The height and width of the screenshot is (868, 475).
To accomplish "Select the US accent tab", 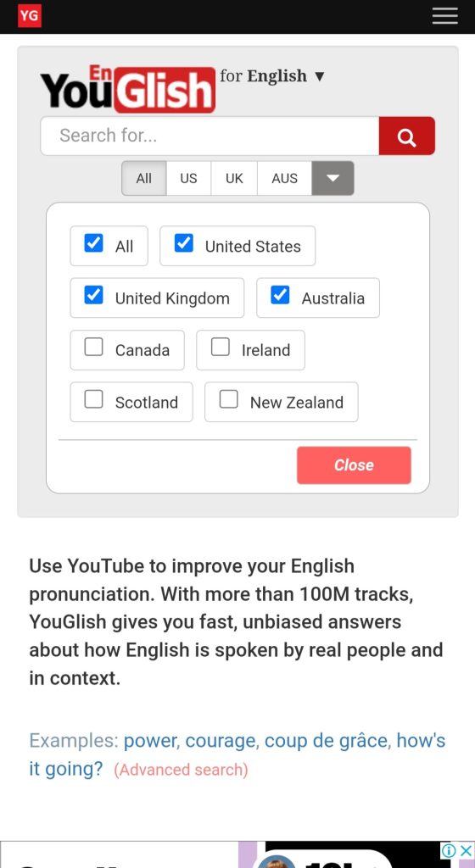I will tap(188, 178).
